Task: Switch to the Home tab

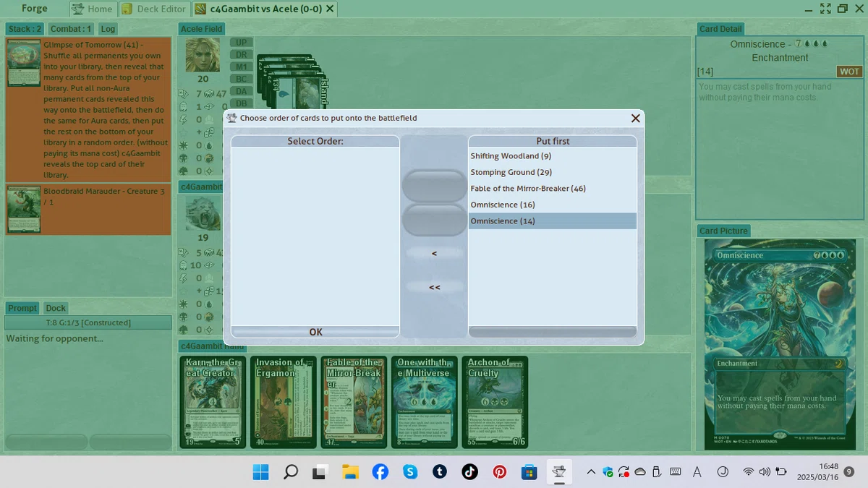Action: (93, 9)
